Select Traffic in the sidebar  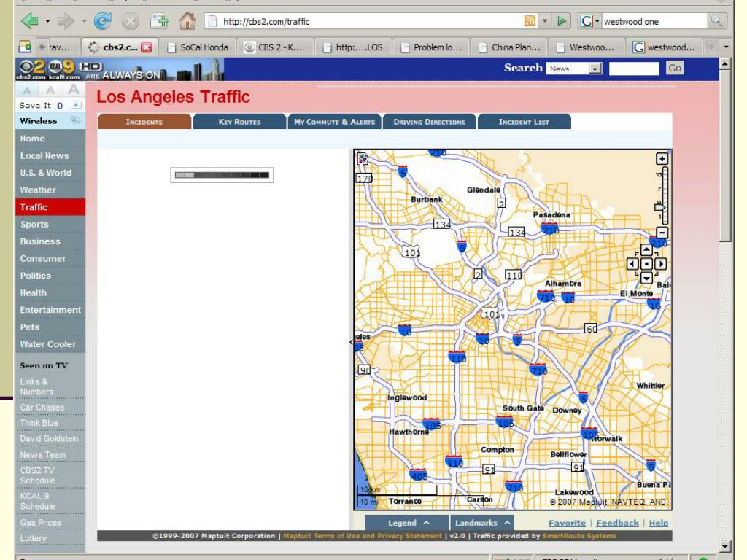(50, 207)
